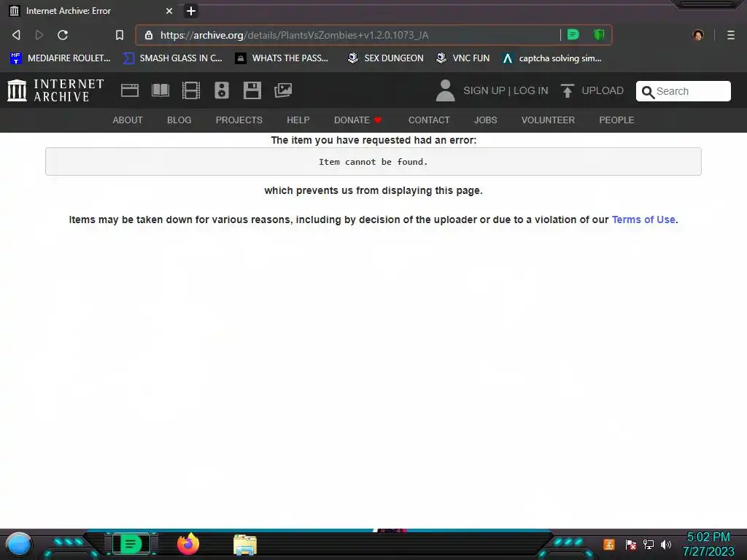This screenshot has height=560, width=747.
Task: Click the browser forward arrow
Action: (39, 35)
